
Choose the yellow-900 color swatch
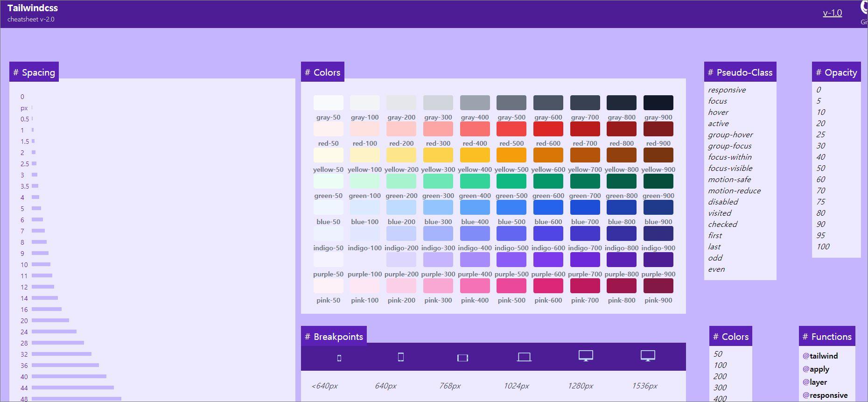[658, 155]
